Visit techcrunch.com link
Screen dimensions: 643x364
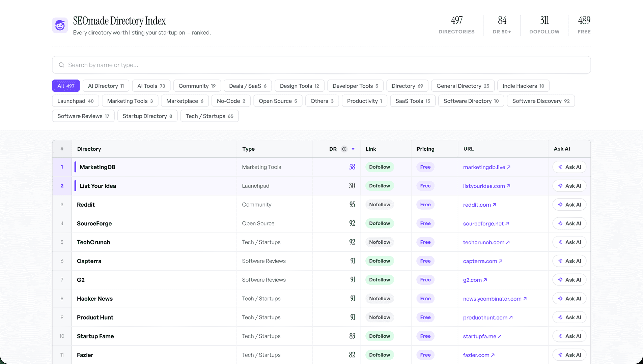(486, 242)
